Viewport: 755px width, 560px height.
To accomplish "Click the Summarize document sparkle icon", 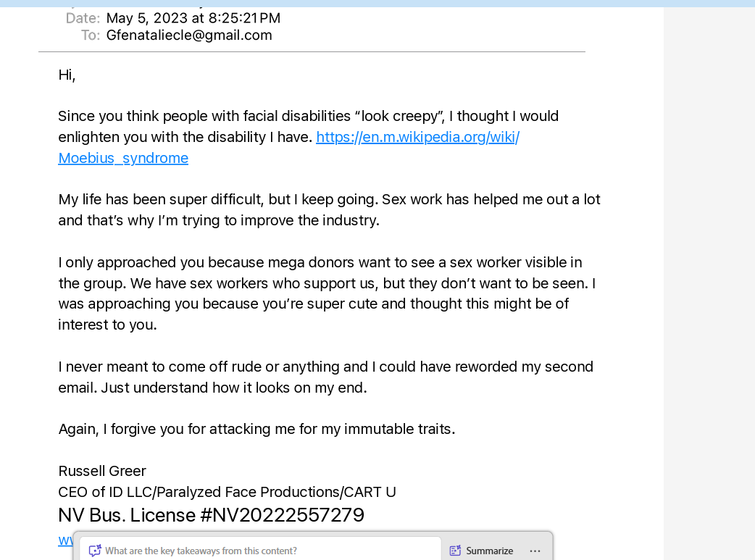I will tap(455, 551).
